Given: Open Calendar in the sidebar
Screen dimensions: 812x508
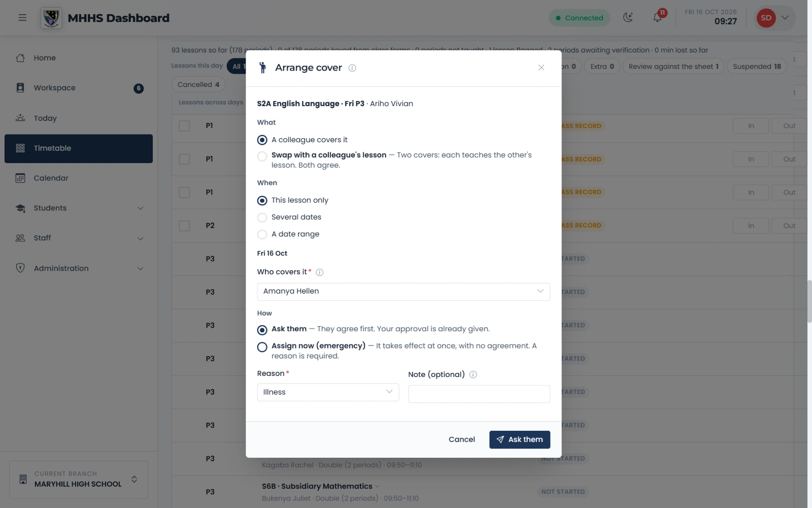Looking at the screenshot, I should click(79, 178).
